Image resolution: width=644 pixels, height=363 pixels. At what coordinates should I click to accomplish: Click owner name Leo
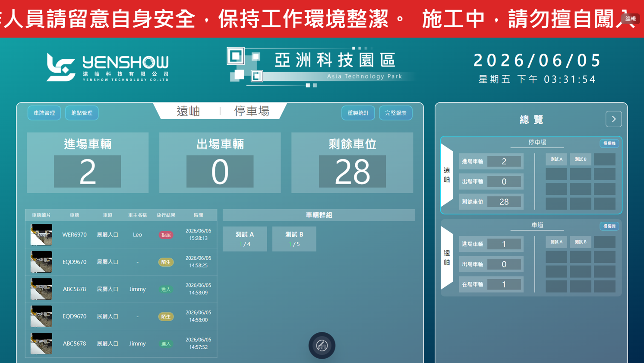pyautogui.click(x=138, y=235)
